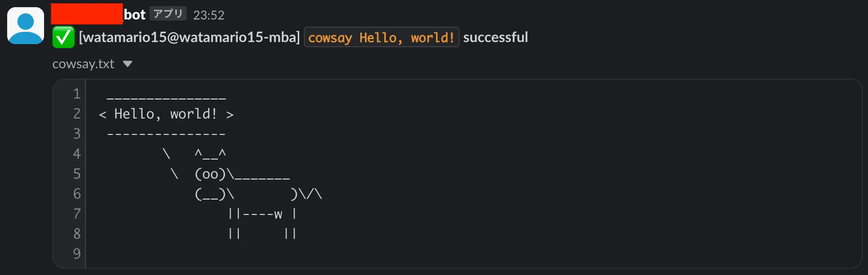Click the < Hello, world! > text line
The height and width of the screenshot is (275, 868).
(x=166, y=114)
